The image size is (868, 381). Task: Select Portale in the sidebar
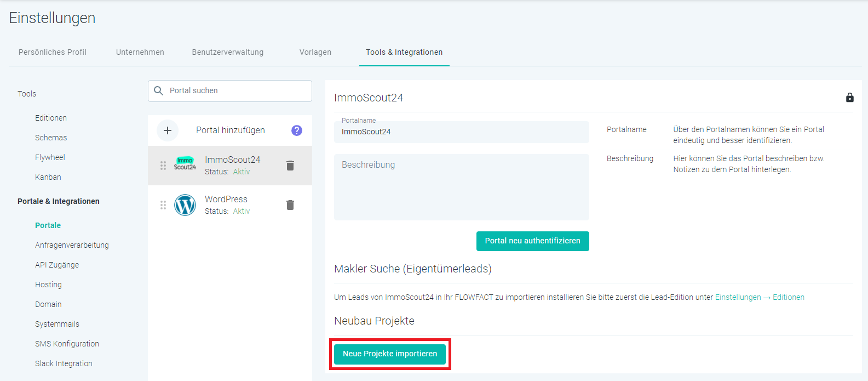48,225
